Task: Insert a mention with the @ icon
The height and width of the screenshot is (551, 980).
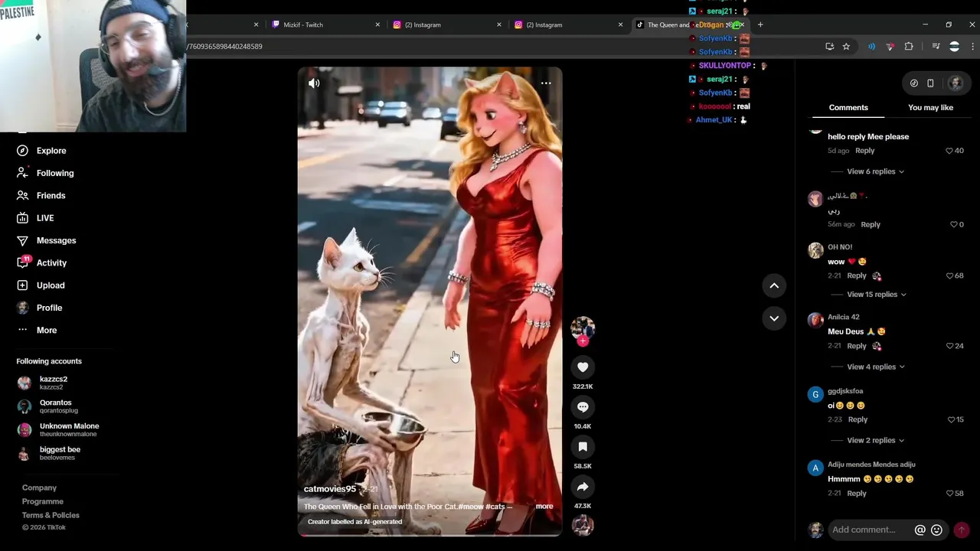Action: 920,530
